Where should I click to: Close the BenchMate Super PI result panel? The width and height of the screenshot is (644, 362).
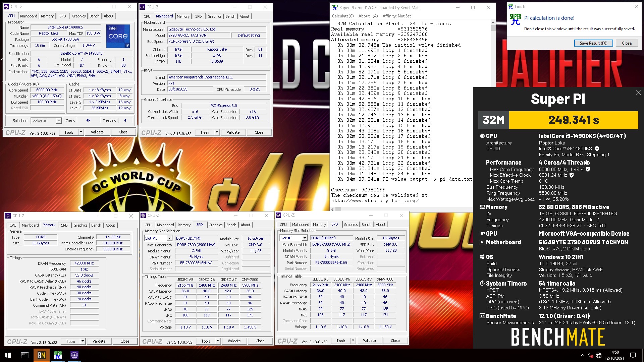(x=638, y=92)
